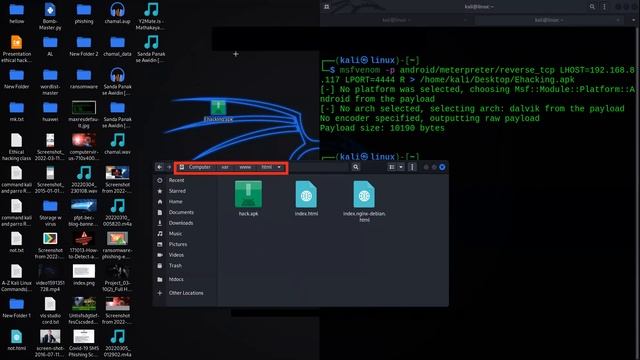
Task: Click the terminal search icon
Action: pyautogui.click(x=592, y=7)
